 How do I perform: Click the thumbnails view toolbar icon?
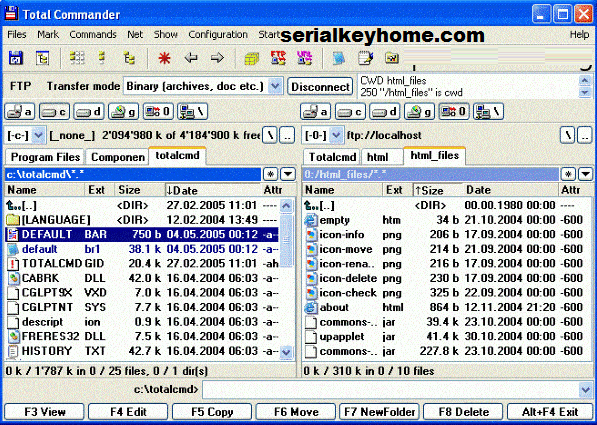77,58
